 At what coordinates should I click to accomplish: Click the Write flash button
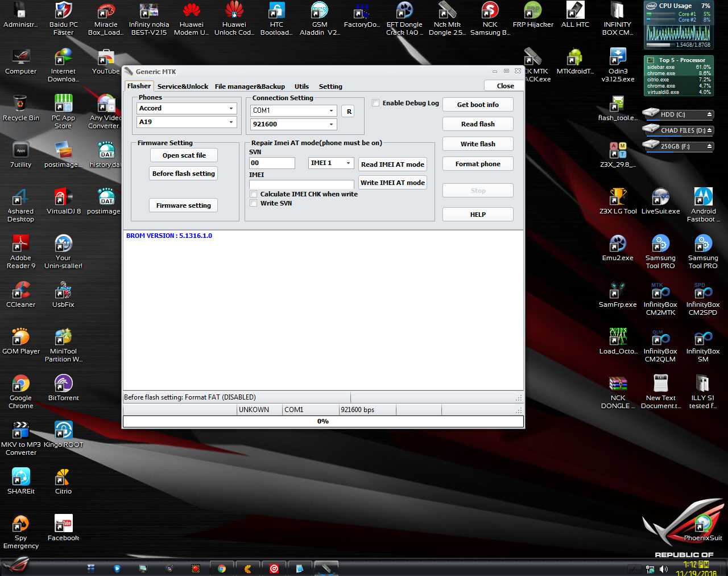pyautogui.click(x=478, y=144)
